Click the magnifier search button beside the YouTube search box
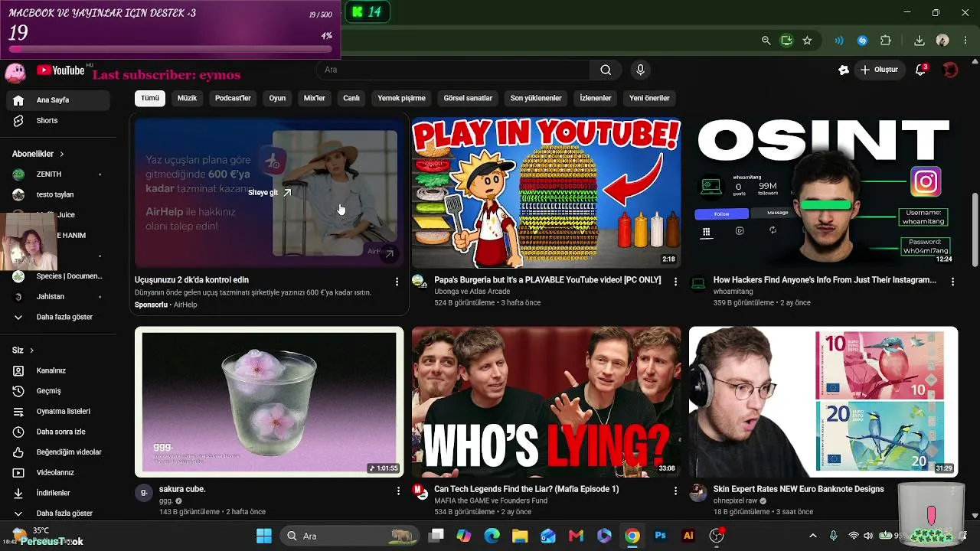The height and width of the screenshot is (551, 980). coord(606,70)
